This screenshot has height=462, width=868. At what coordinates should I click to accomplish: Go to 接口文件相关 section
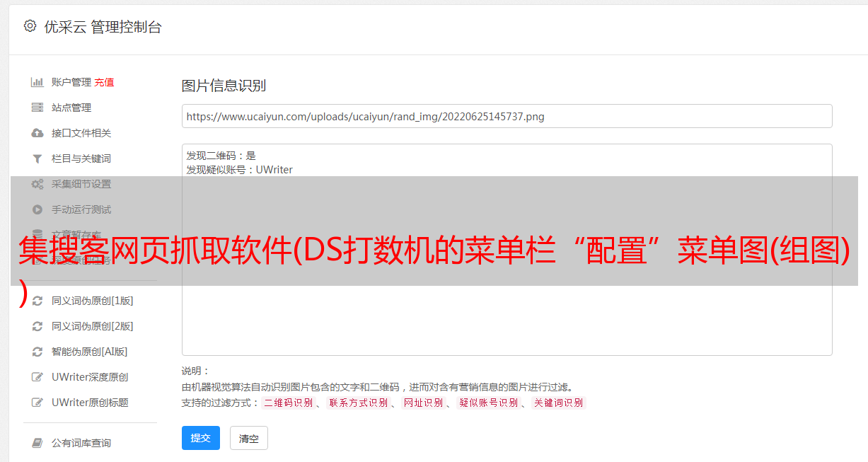coord(81,133)
